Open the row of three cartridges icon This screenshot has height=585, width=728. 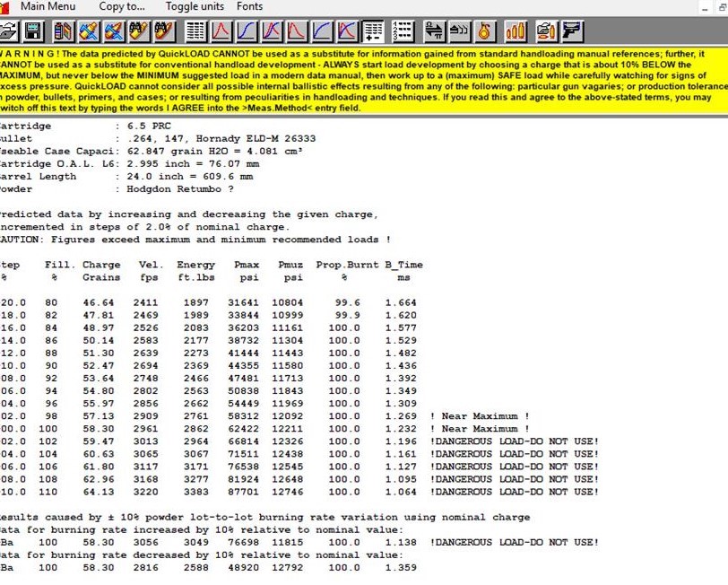tap(516, 31)
